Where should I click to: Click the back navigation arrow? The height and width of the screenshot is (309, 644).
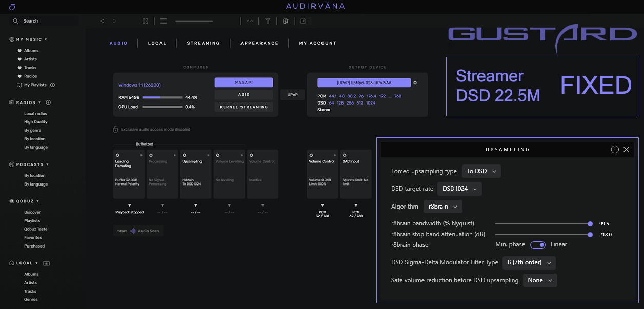pyautogui.click(x=103, y=21)
